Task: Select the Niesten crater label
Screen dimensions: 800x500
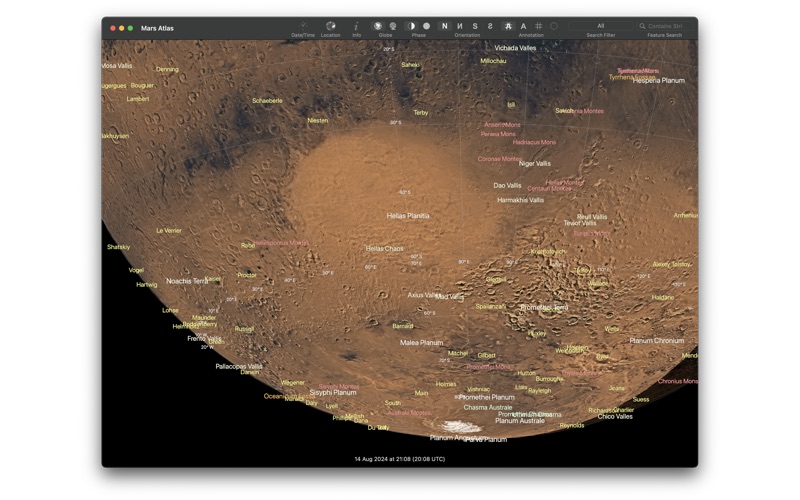Action: coord(317,121)
